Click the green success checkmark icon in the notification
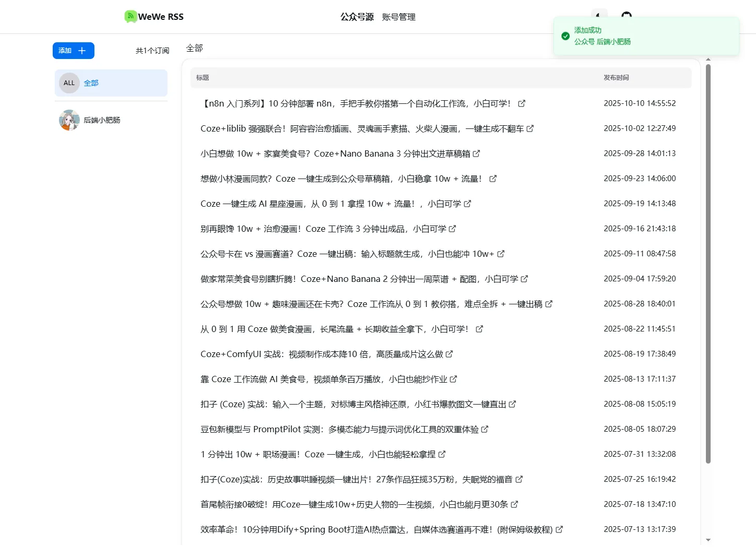The image size is (756, 557). (566, 36)
